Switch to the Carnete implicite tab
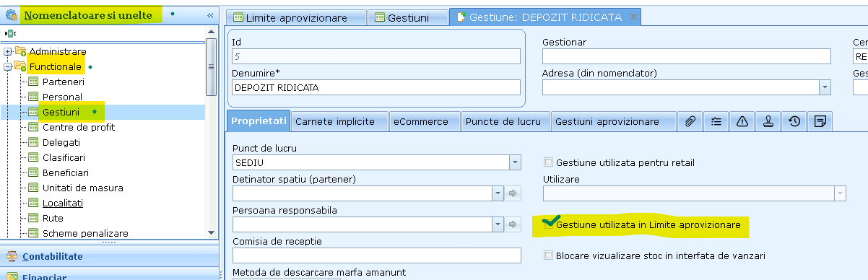 click(x=340, y=121)
